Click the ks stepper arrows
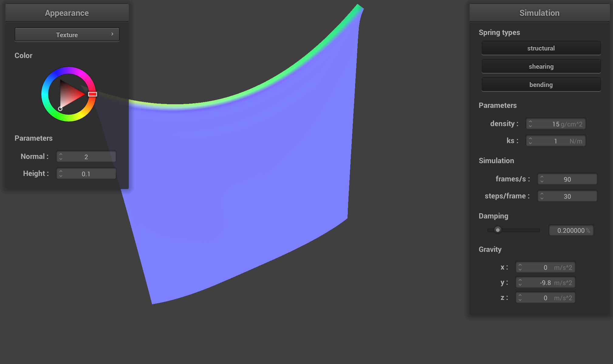613x364 pixels. [x=530, y=141]
